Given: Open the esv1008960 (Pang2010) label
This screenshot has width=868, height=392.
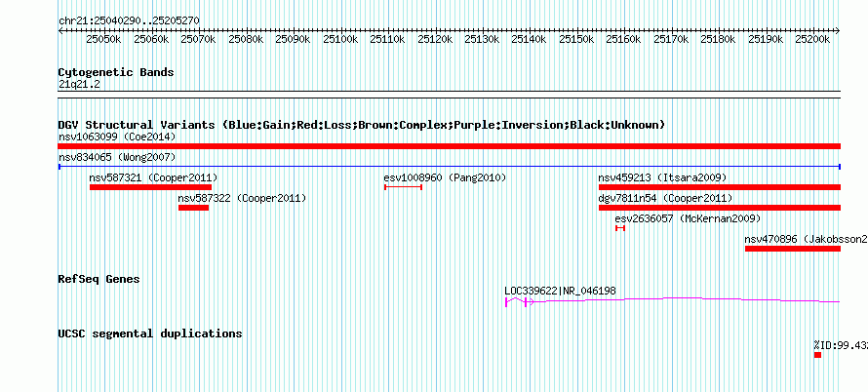Looking at the screenshot, I should [445, 177].
